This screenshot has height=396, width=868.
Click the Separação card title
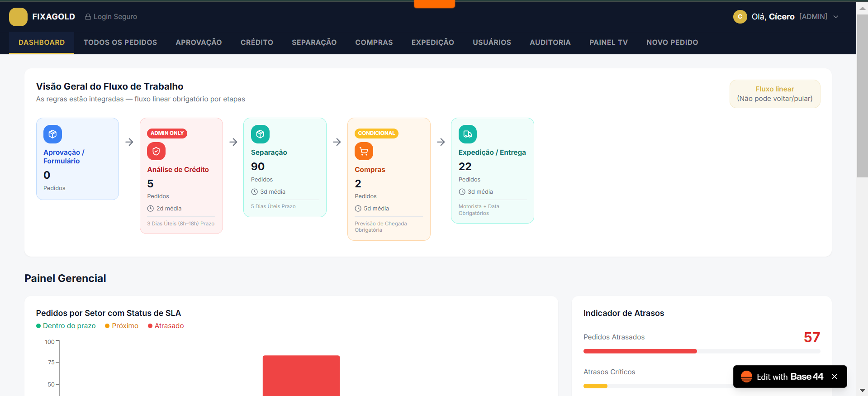269,153
